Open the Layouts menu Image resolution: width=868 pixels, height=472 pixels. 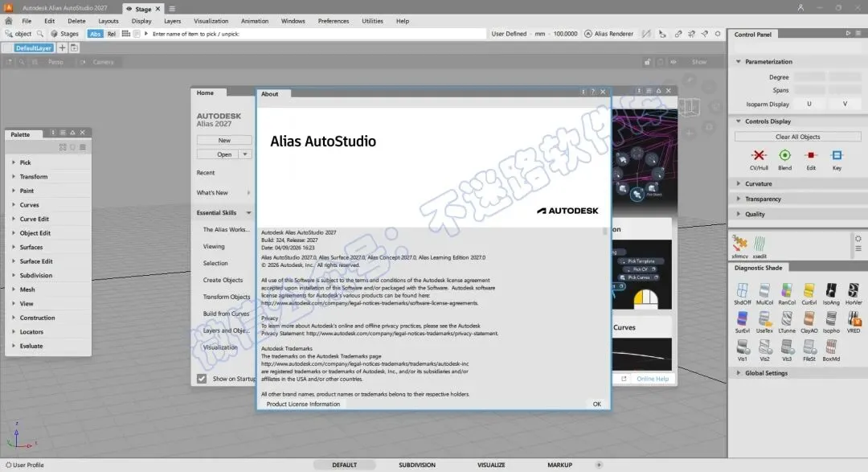pos(108,21)
